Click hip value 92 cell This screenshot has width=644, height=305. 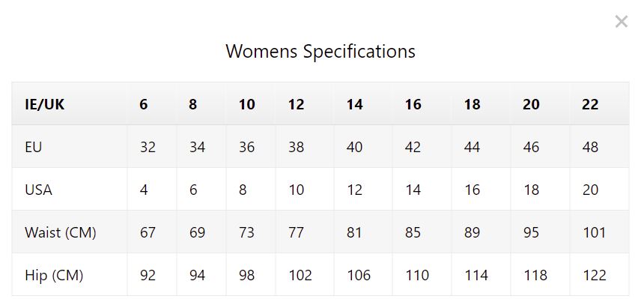point(152,275)
